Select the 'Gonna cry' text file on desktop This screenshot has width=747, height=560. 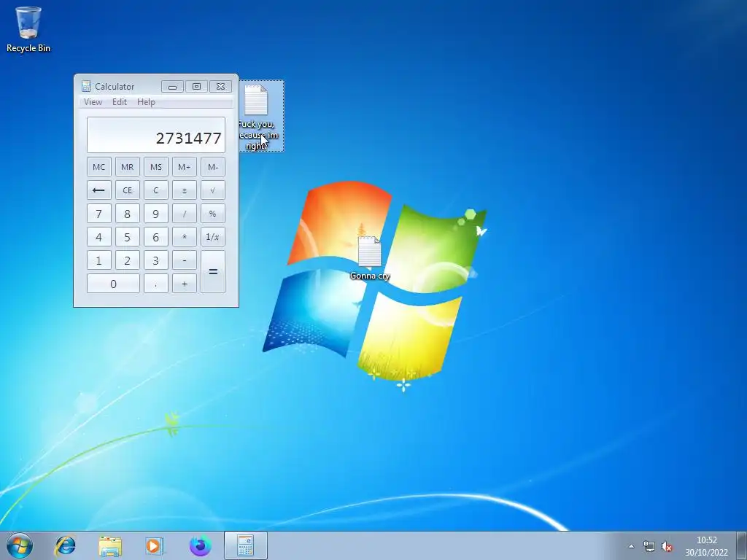tap(370, 257)
